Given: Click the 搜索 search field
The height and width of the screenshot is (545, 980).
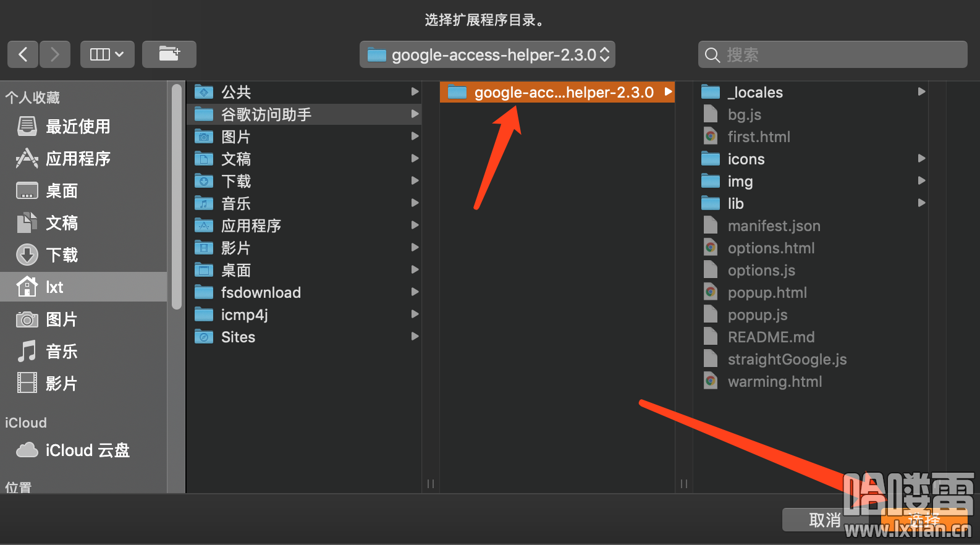Looking at the screenshot, I should [833, 54].
